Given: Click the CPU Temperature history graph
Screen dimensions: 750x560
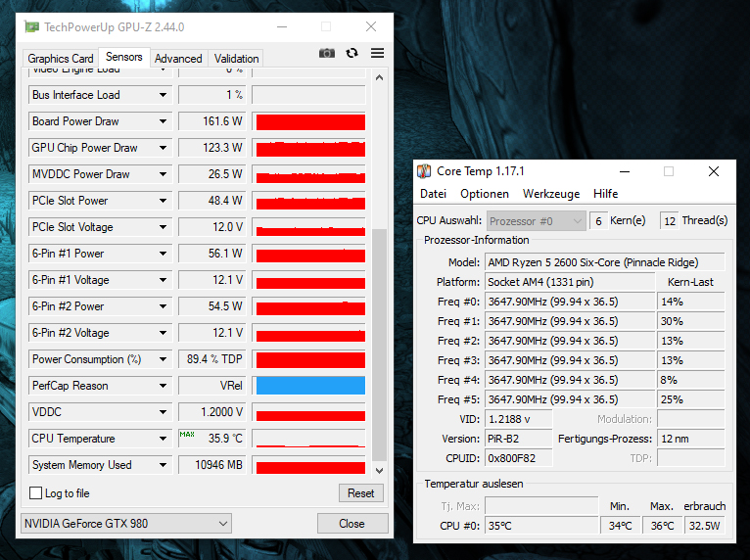Looking at the screenshot, I should coord(309,439).
